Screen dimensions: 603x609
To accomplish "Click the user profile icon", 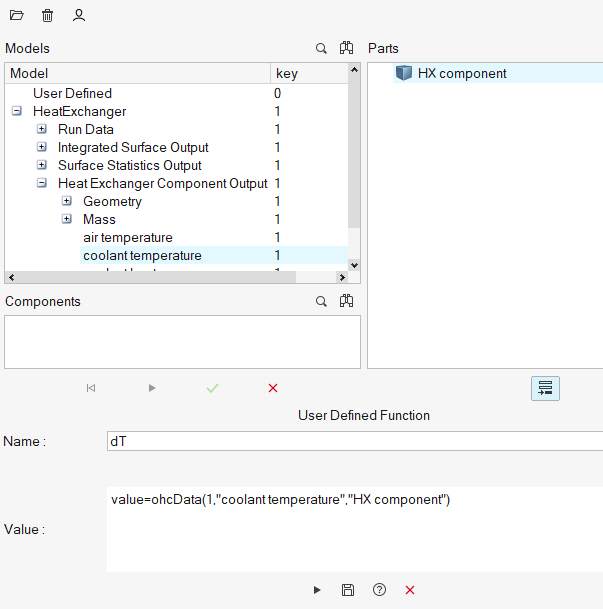I will (79, 16).
